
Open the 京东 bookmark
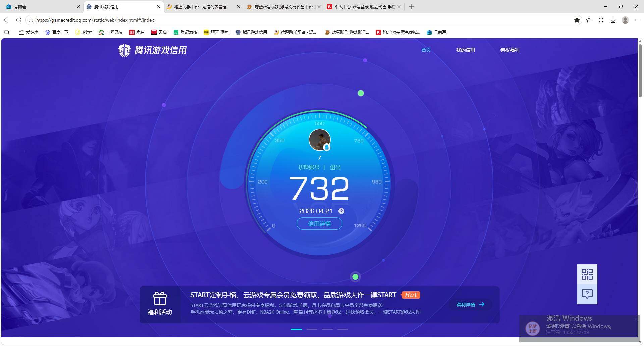(137, 32)
